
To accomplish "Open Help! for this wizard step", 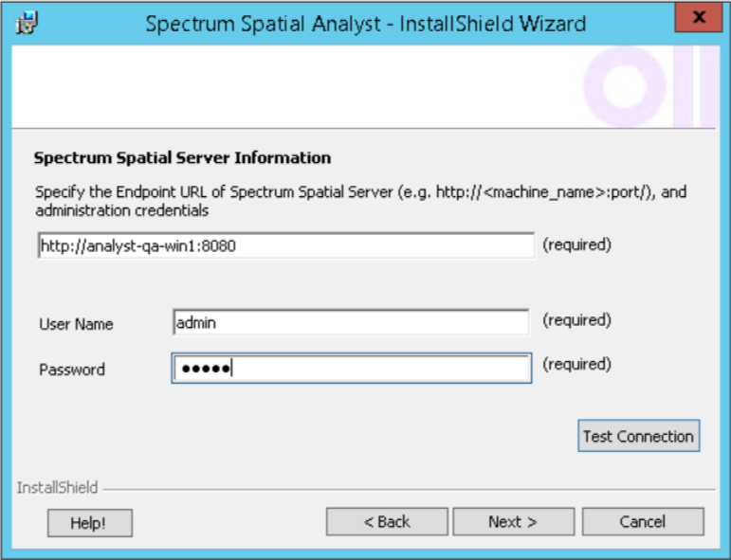I will [x=90, y=523].
